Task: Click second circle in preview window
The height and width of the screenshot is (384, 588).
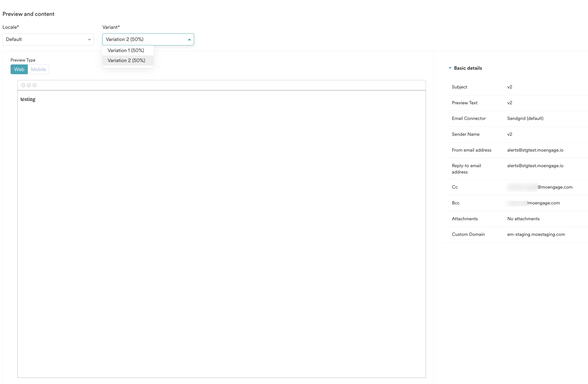Action: tap(29, 85)
